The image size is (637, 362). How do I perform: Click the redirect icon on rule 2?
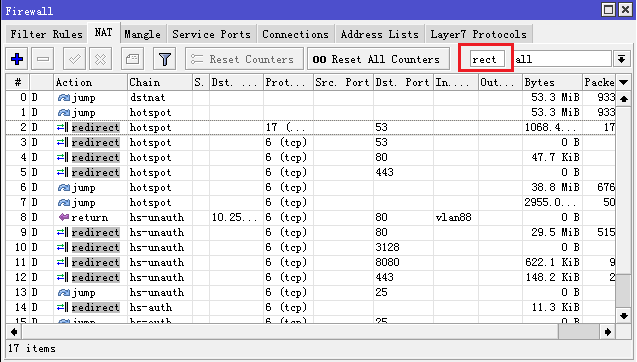click(63, 128)
